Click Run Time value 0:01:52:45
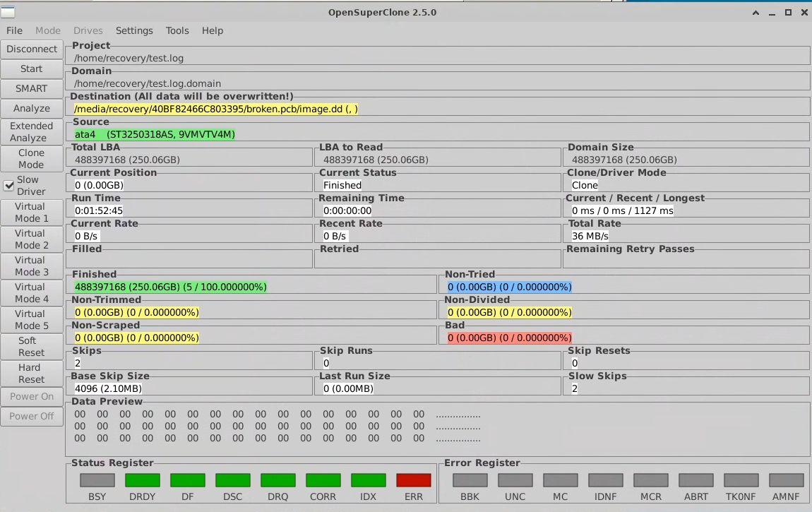Screen dimensions: 812x512 tap(98, 210)
